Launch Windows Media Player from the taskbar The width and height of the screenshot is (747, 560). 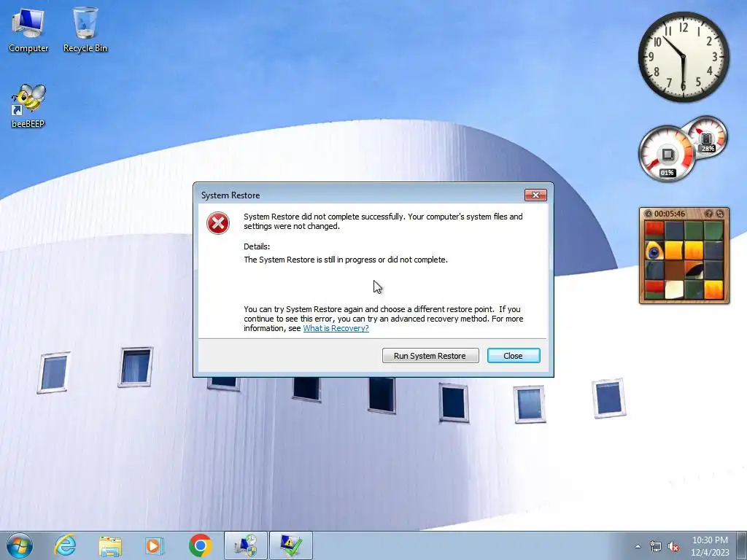[x=155, y=545]
